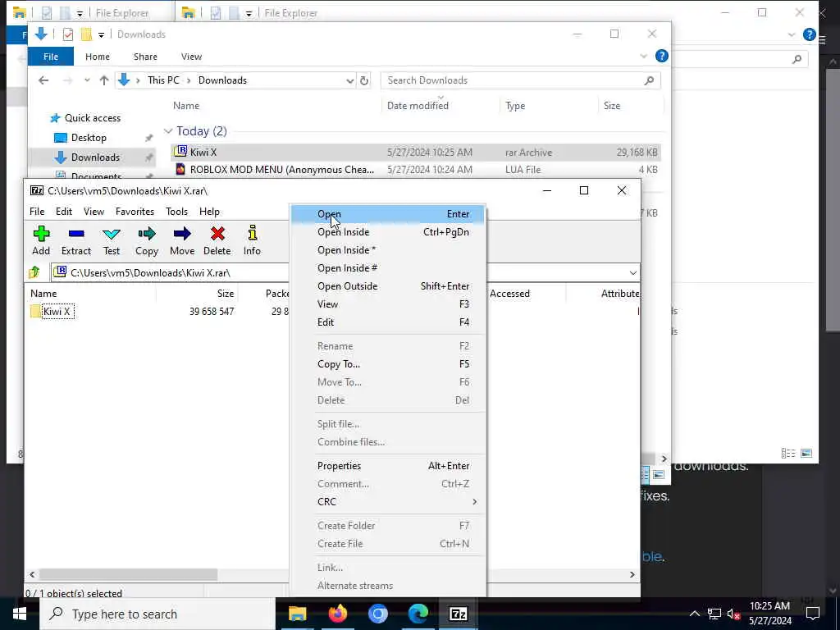Open Home tab in Downloads Explorer
The image size is (840, 630).
(98, 57)
